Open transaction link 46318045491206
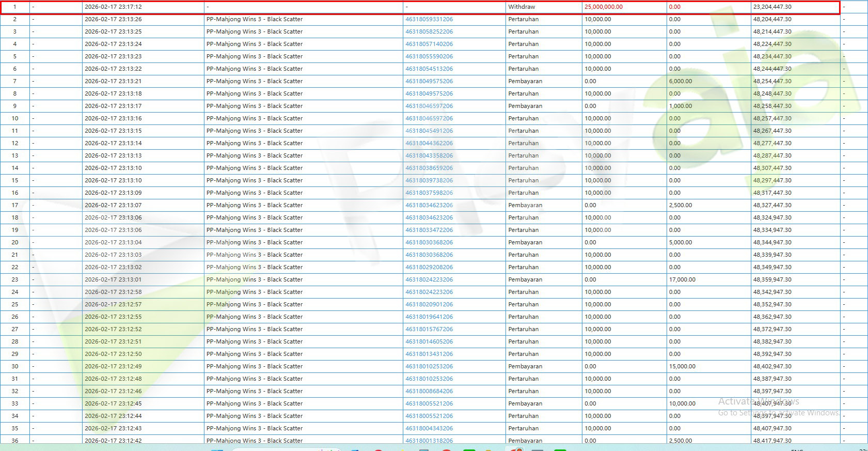Screen dimensions: 868x451 click(429, 131)
